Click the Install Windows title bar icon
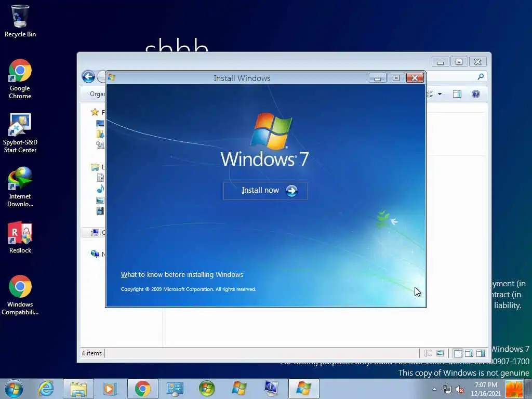Screen dimensions: 532x399 pyautogui.click(x=112, y=78)
